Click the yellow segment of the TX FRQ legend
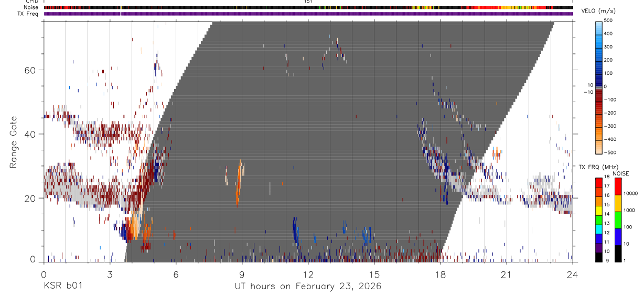644x297 pixels. tap(598, 210)
